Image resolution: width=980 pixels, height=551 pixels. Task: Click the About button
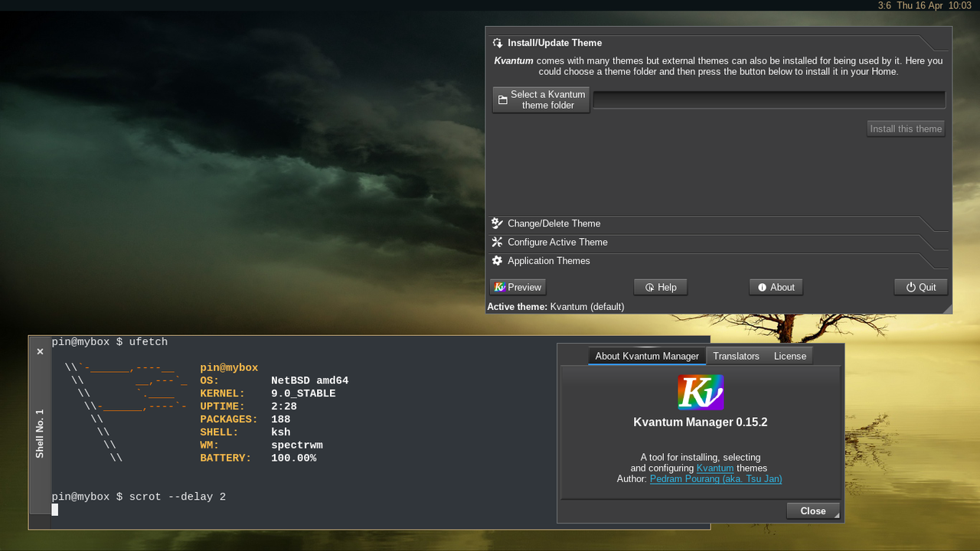pyautogui.click(x=776, y=287)
